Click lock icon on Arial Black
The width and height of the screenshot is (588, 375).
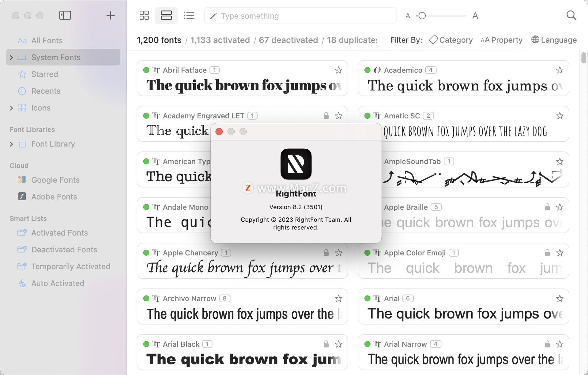(326, 344)
